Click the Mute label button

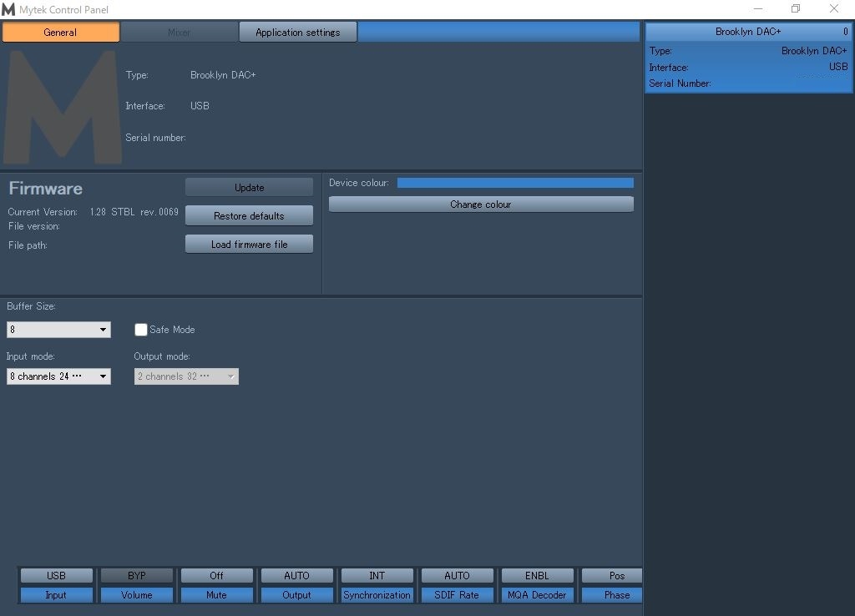click(216, 595)
